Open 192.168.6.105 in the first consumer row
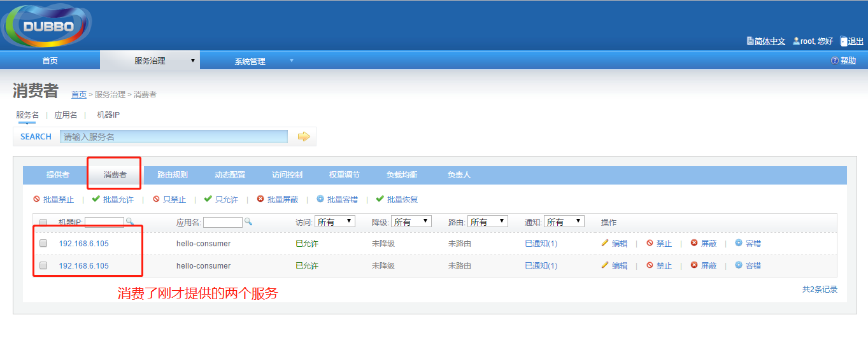Image resolution: width=868 pixels, height=343 pixels. pyautogui.click(x=84, y=243)
